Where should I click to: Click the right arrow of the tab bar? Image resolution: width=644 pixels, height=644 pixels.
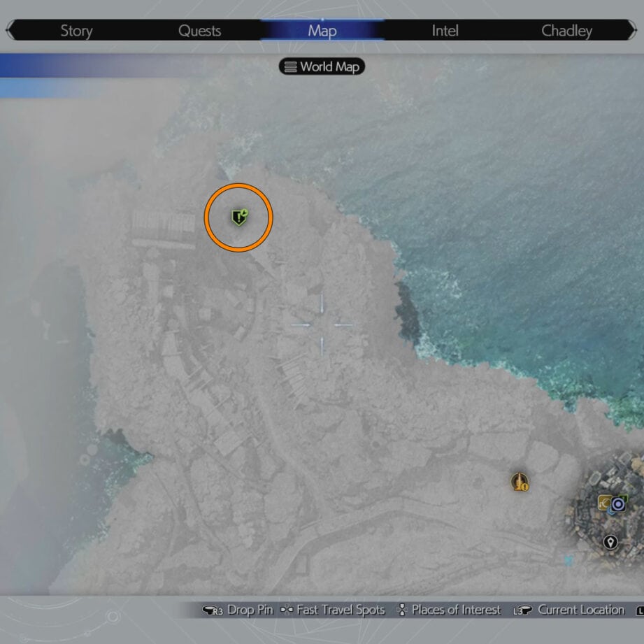(x=633, y=30)
